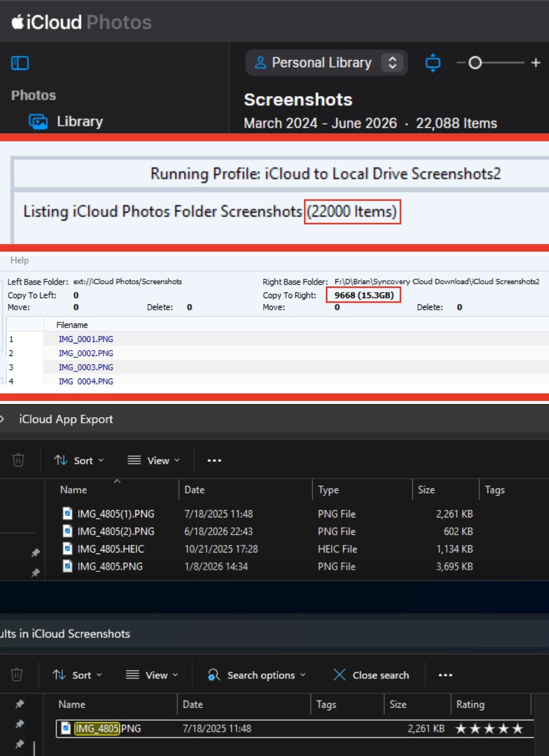Click the Rating column header
Image resolution: width=549 pixels, height=756 pixels.
click(470, 704)
